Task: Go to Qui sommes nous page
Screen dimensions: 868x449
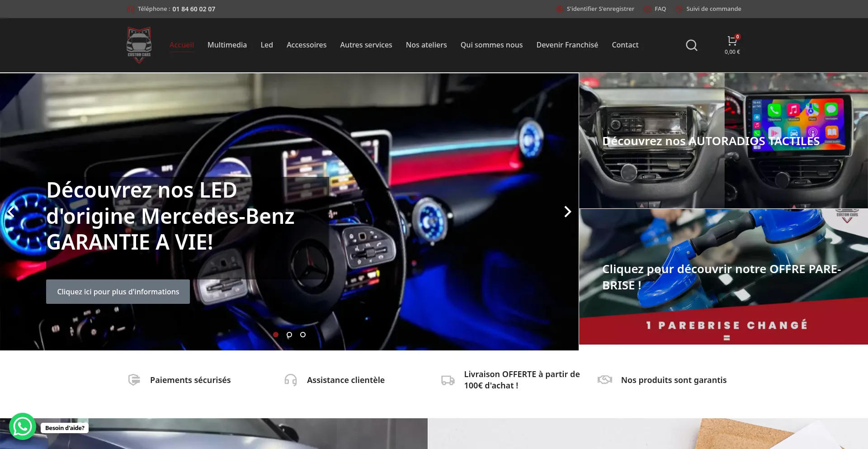Action: pyautogui.click(x=491, y=45)
